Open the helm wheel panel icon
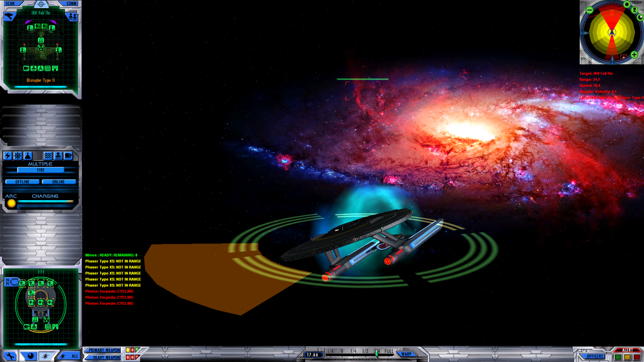Viewport: 644px width, 362px height. (18, 156)
